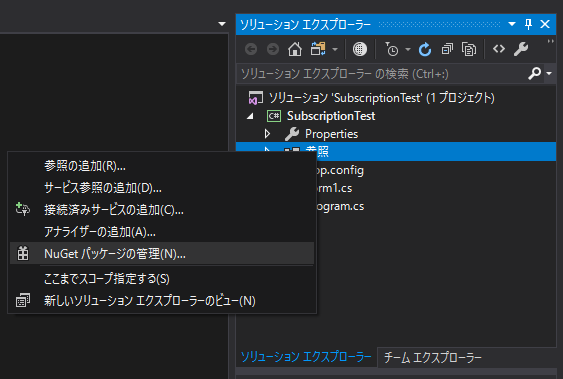Open the Pending Changes Filter clock icon
Viewport: 563px width, 379px height.
tap(392, 49)
